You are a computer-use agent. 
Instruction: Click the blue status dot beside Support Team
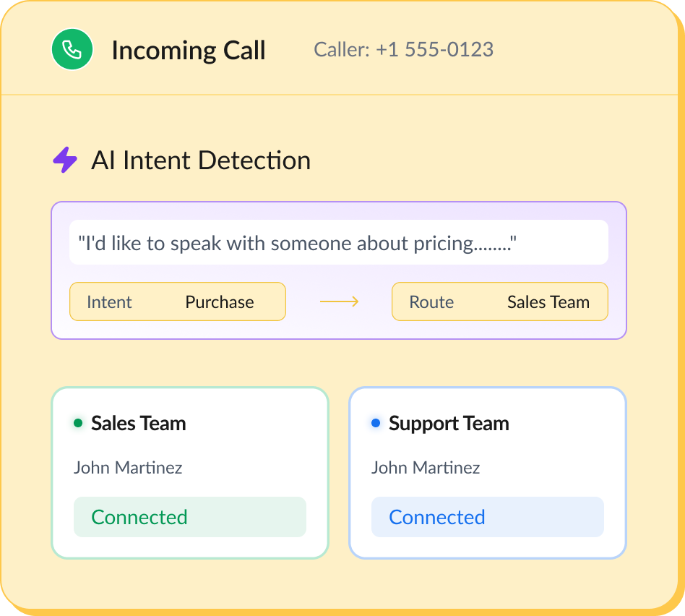click(376, 424)
